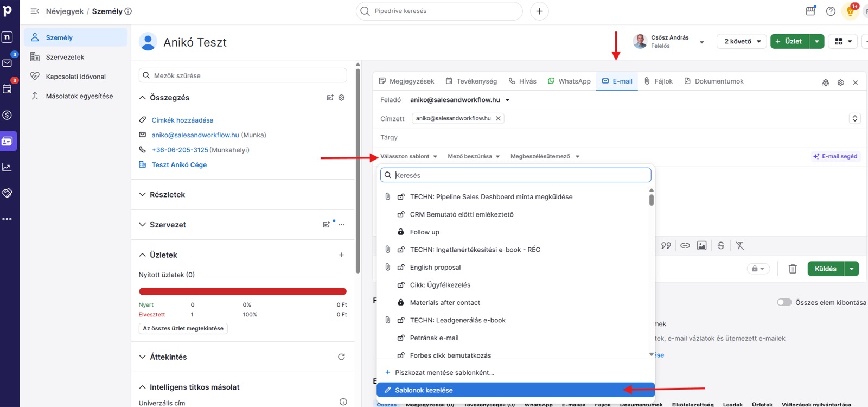The height and width of the screenshot is (407, 868).
Task: Switch to the Megjegyzések tab
Action: click(x=406, y=81)
